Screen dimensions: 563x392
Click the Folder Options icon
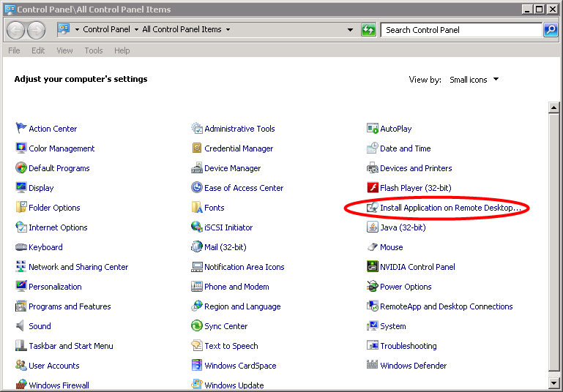[x=20, y=207]
